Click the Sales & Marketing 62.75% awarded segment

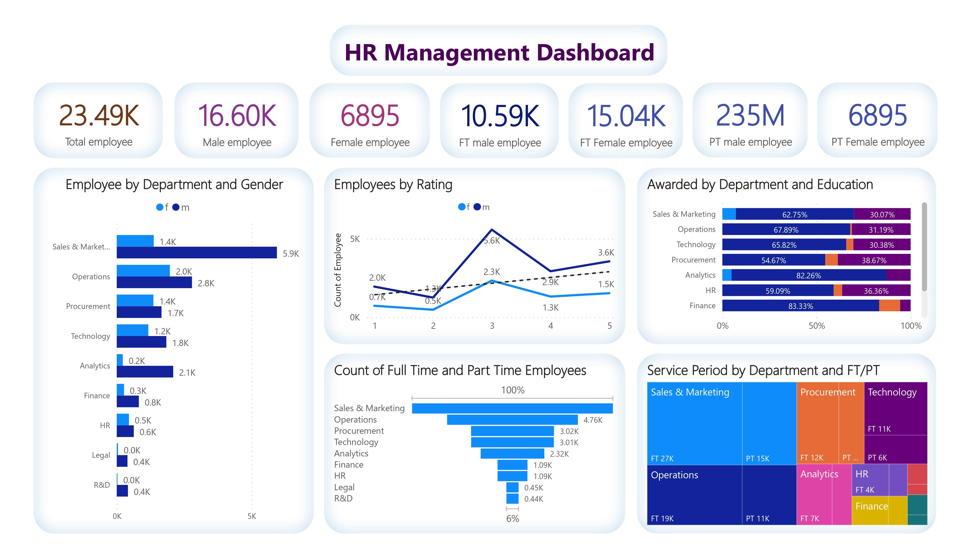coord(795,214)
